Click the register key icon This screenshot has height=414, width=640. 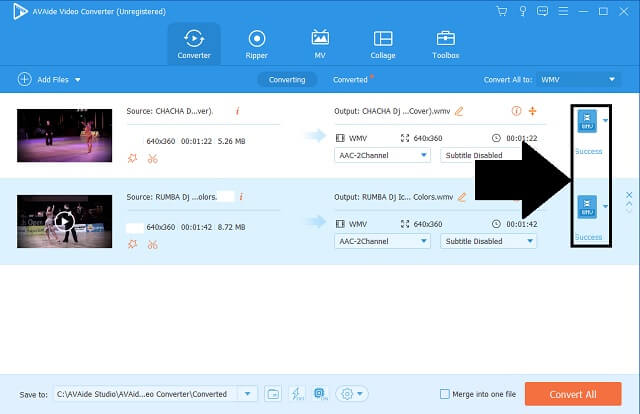tap(522, 11)
